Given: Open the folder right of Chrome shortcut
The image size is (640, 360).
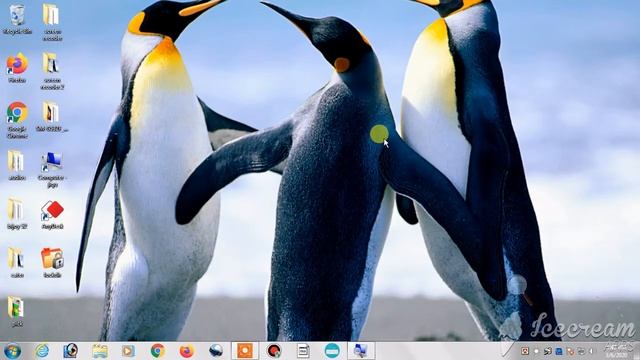Looking at the screenshot, I should [x=51, y=116].
